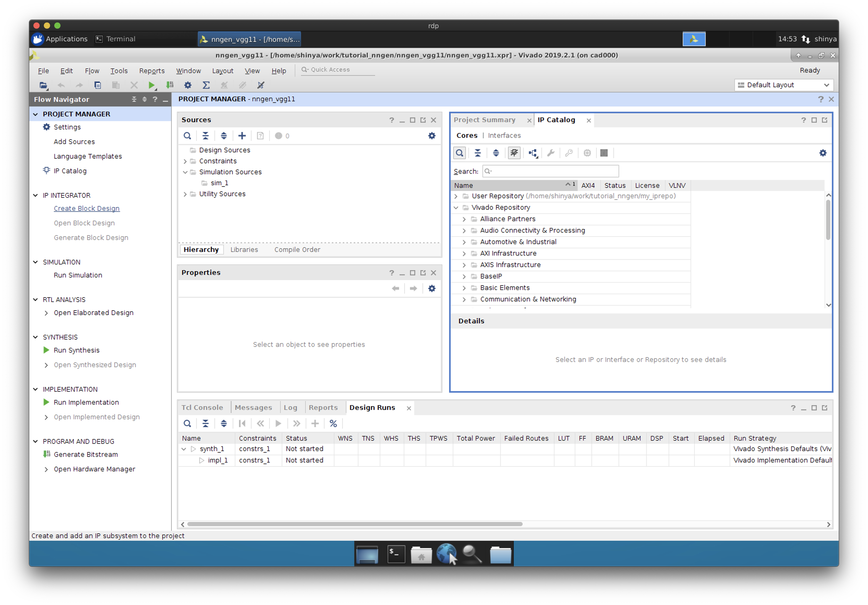Toggle hide-superseded IP filter button

tap(514, 153)
